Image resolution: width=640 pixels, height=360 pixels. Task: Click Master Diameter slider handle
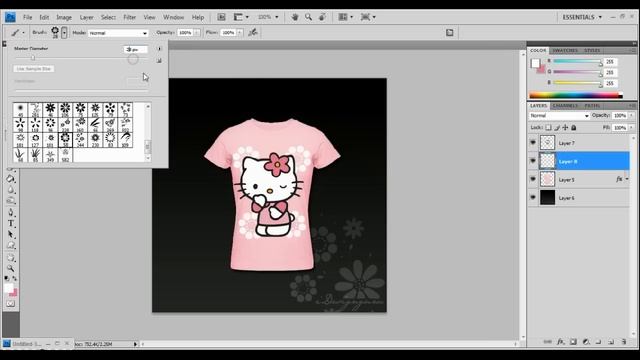[33, 58]
